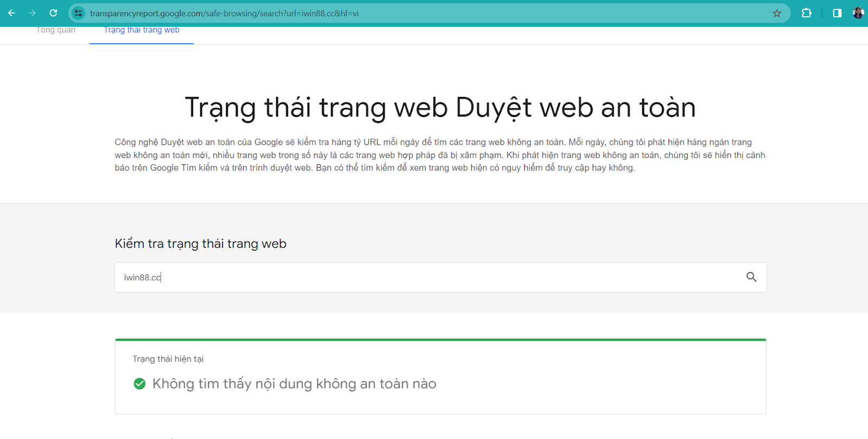Click the magnifier search icon in URL field
The height and width of the screenshot is (439, 868).
click(751, 277)
